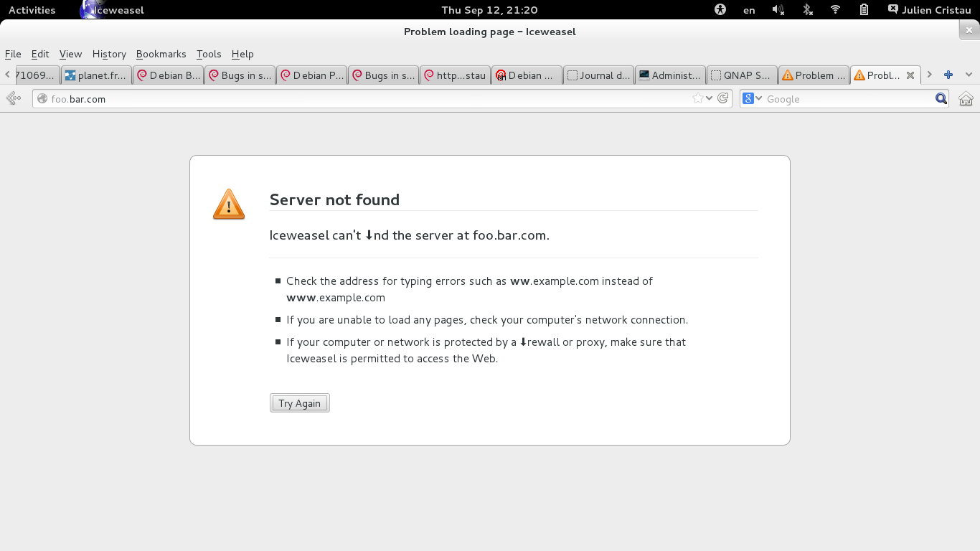The image size is (980, 551).
Task: Open the URL history dropdown arrow
Action: pos(710,98)
